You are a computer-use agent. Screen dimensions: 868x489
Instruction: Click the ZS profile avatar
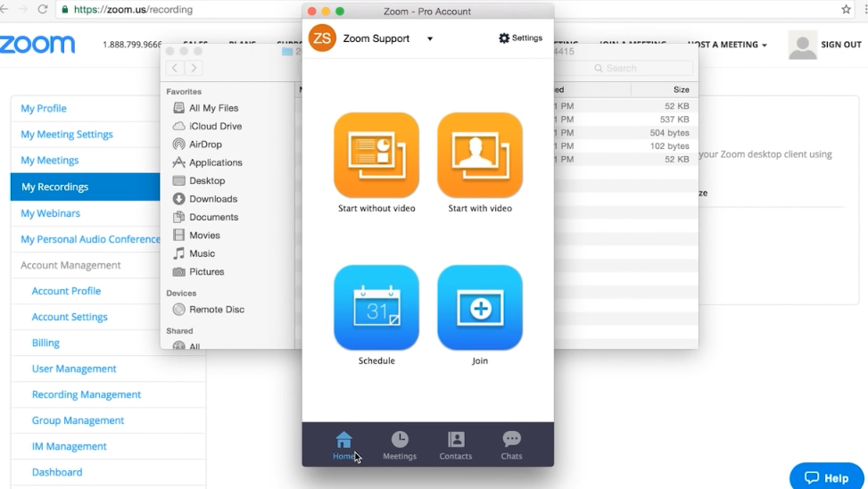322,38
